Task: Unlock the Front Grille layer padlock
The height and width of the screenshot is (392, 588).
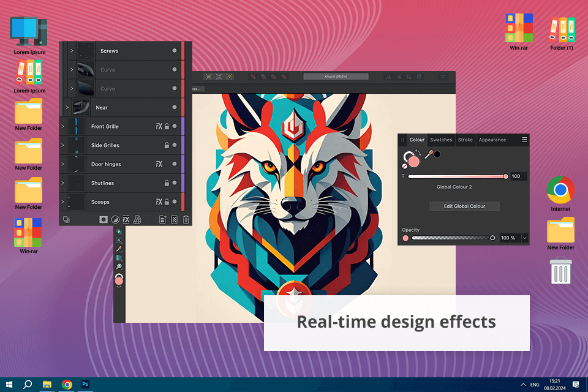Action: 167,126
